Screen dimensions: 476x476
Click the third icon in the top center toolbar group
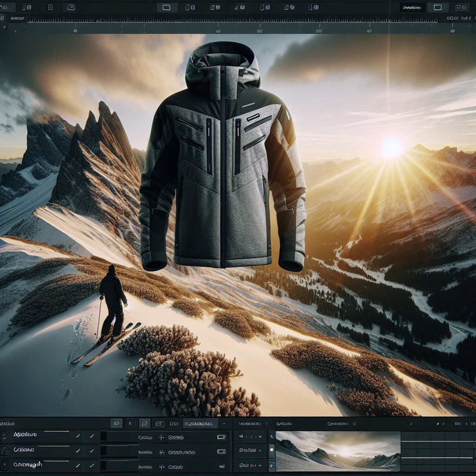tap(215, 7)
